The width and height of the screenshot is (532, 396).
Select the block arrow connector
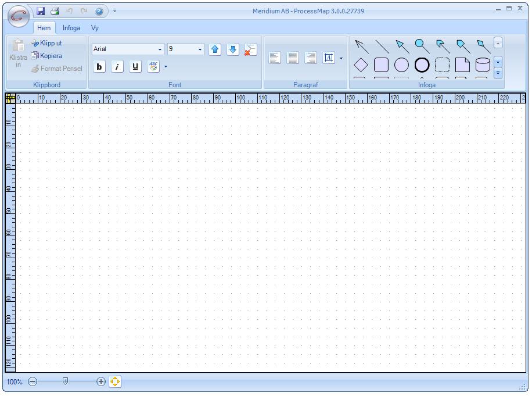(443, 47)
